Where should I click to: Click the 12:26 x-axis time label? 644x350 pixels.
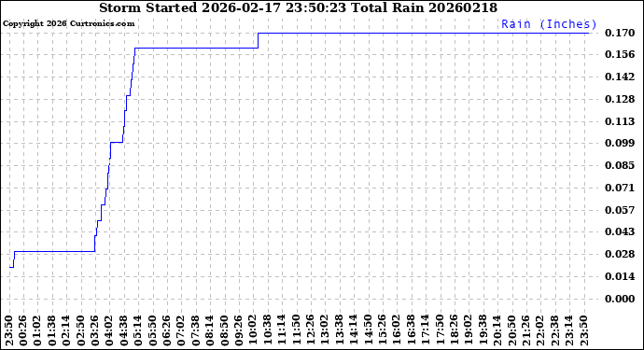tap(311, 330)
